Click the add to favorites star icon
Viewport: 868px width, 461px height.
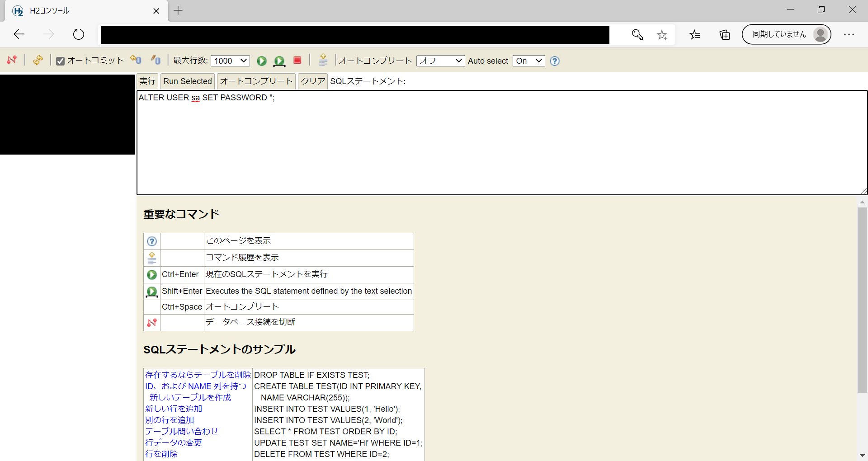(662, 35)
